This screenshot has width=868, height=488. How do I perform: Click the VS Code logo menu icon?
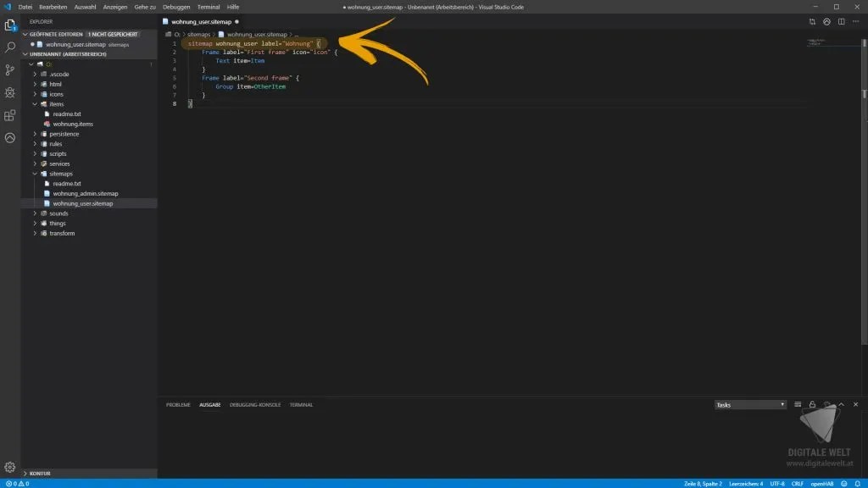7,7
